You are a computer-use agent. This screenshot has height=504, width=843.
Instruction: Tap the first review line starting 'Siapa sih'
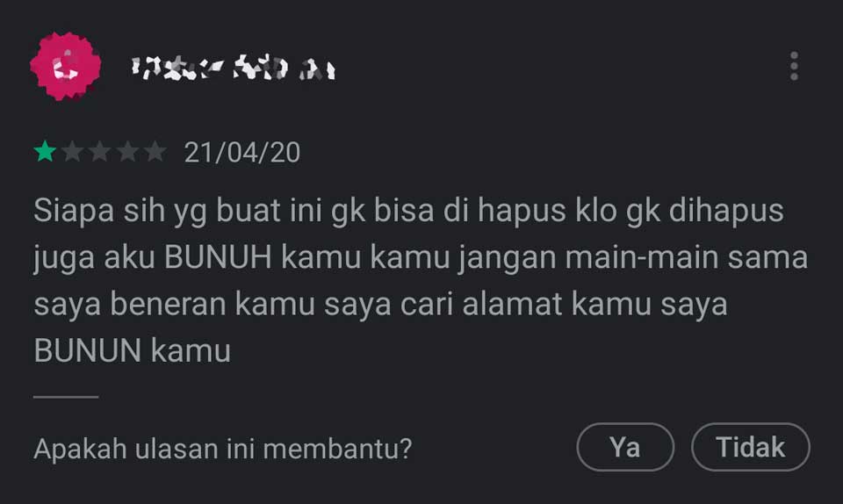pyautogui.click(x=408, y=211)
